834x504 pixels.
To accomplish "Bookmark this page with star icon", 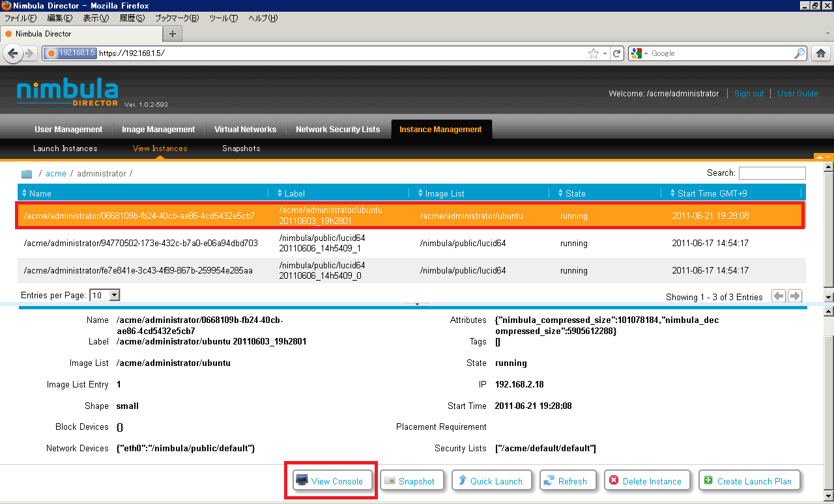I will tap(593, 53).
